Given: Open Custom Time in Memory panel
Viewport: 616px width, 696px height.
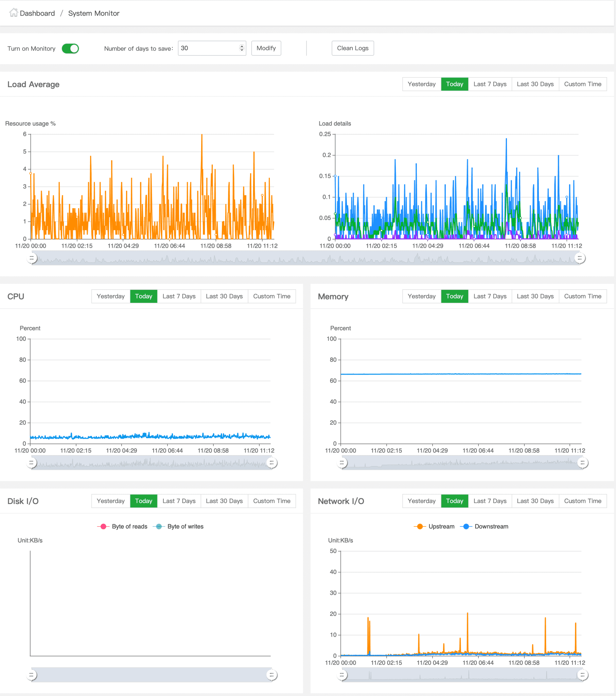Looking at the screenshot, I should [582, 296].
